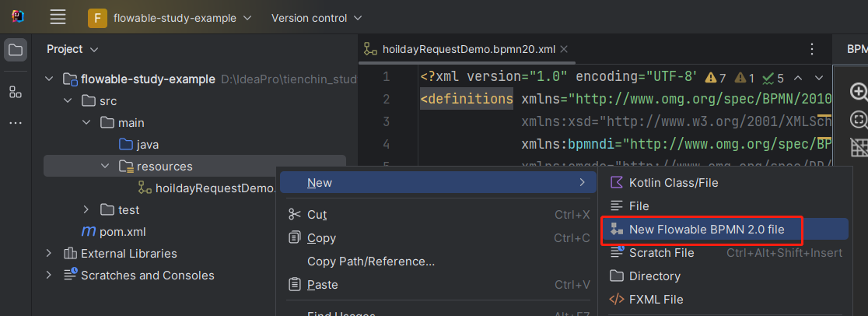Screen dimensions: 868x316
Task: Toggle the Project tool window icon
Action: [16, 51]
